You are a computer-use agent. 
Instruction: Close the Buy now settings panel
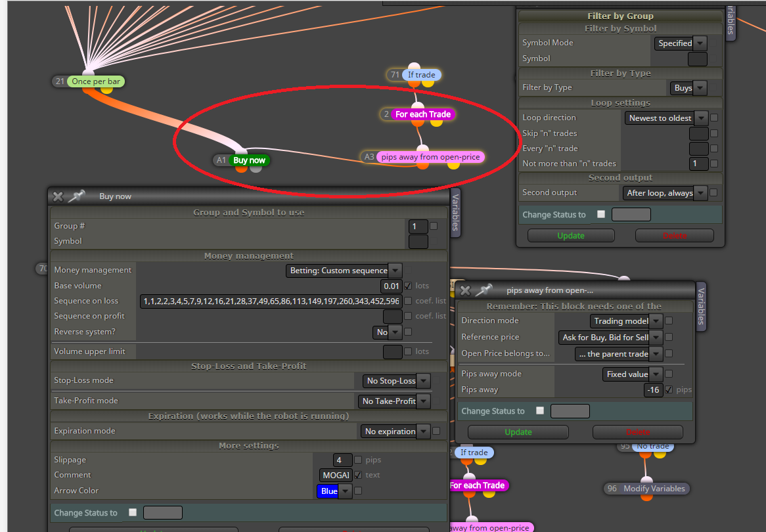tap(58, 196)
